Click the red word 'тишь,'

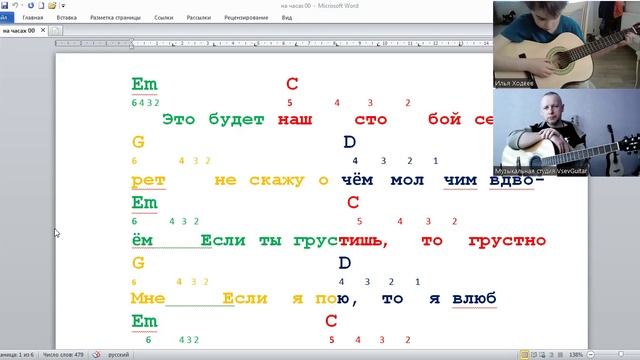click(x=363, y=241)
